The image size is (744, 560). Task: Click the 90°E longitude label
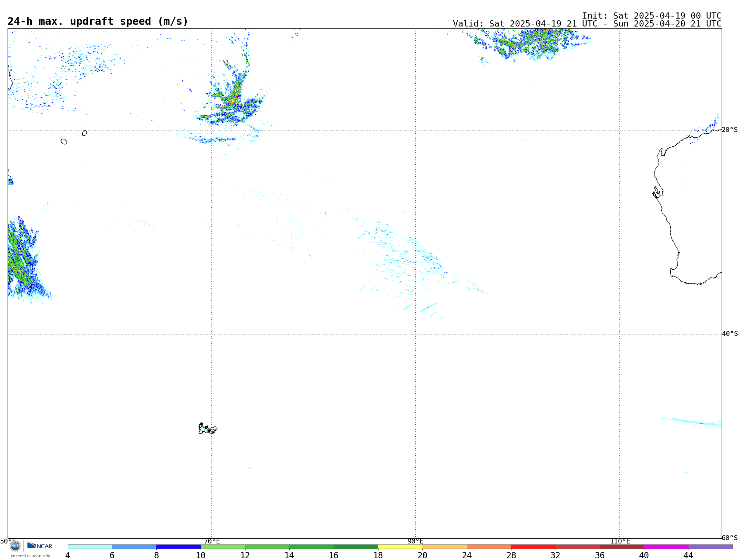coord(415,541)
